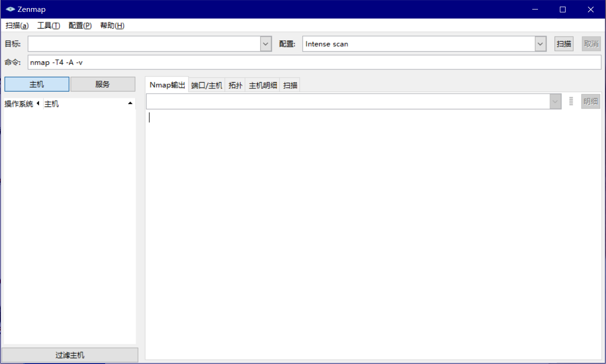This screenshot has width=606, height=364.
Task: Select the 主机 hosts button
Action: pos(37,84)
